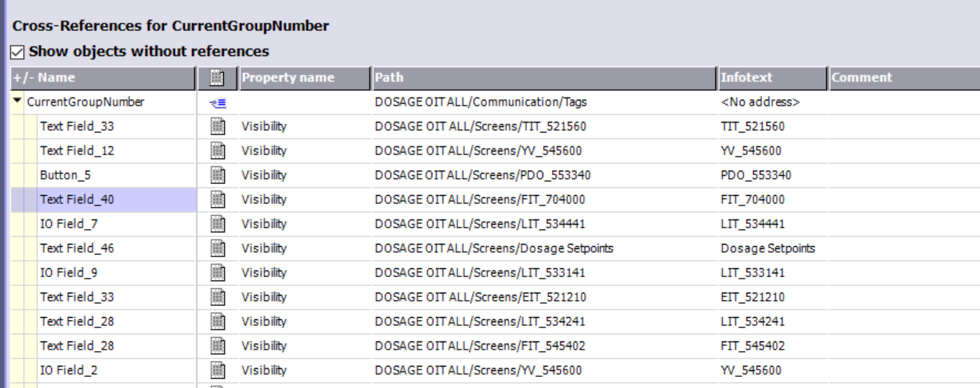Uncheck Show objects without references checkbox
Viewport: 980px width, 388px height.
18,52
